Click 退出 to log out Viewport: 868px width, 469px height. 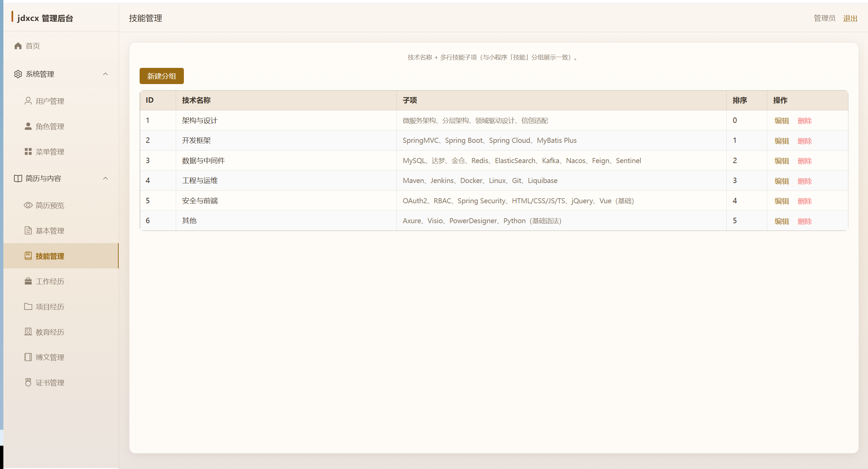(850, 19)
